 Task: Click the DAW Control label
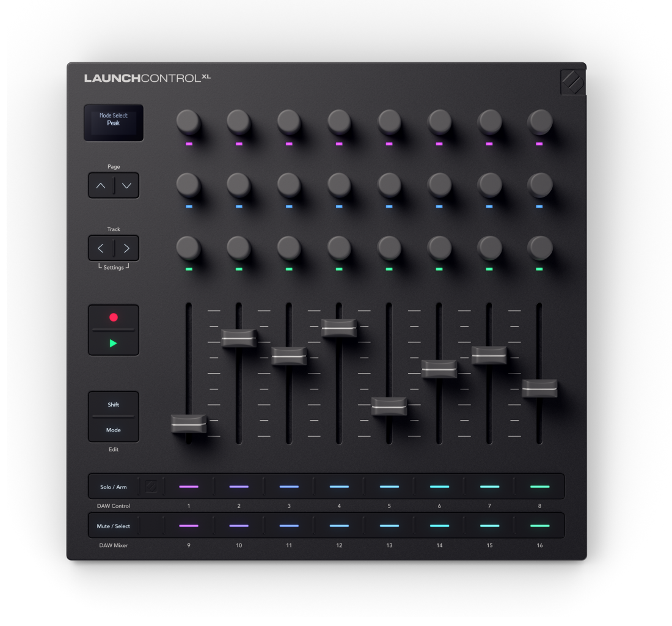coord(114,506)
